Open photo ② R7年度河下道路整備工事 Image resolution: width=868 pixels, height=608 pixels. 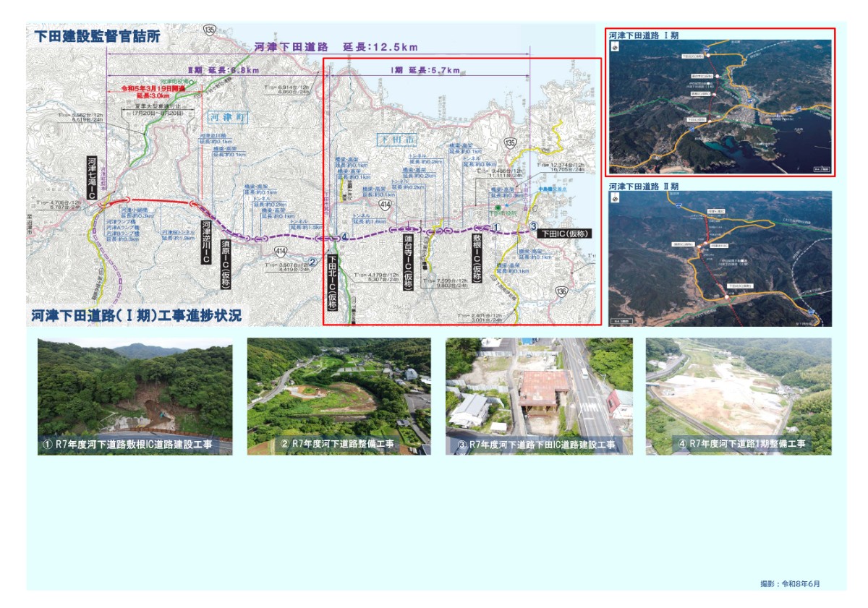[x=339, y=396]
